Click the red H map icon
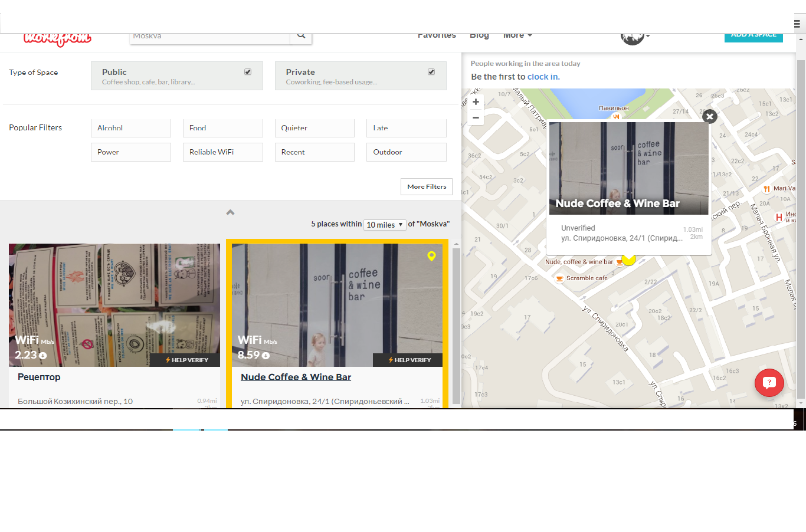Image resolution: width=806 pixels, height=532 pixels. 779,218
